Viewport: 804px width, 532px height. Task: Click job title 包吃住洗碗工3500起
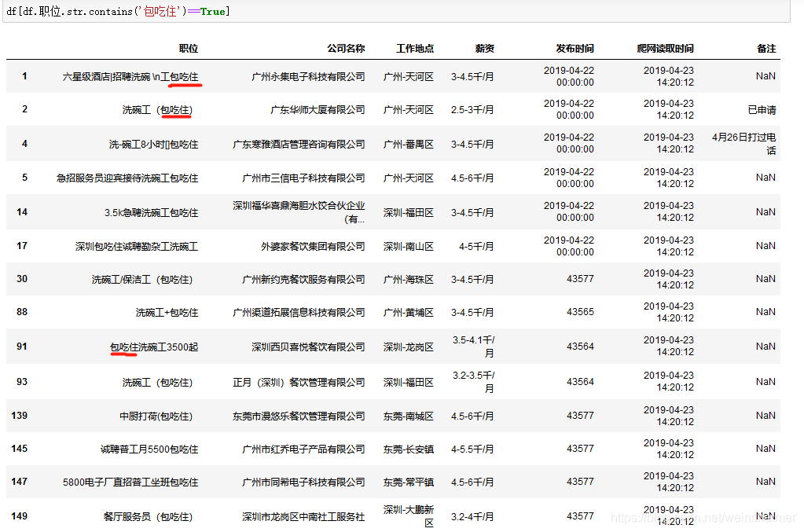(x=154, y=347)
